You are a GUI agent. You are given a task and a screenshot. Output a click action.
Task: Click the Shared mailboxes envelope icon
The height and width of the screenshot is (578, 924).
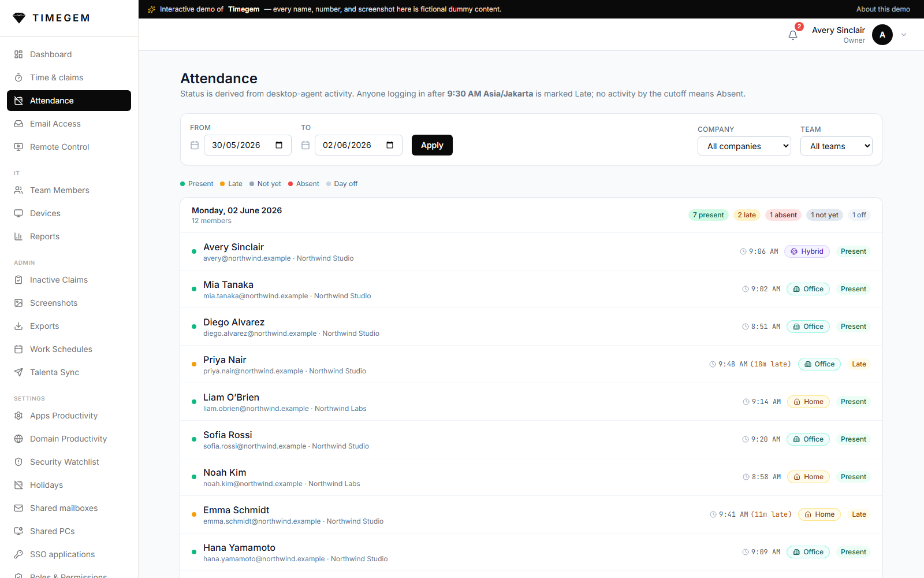coord(18,508)
